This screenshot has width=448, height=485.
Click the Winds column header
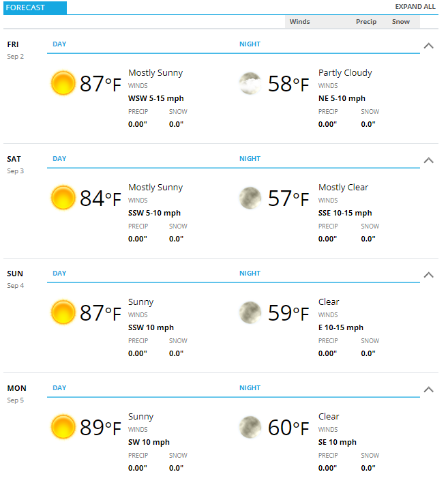click(x=299, y=22)
